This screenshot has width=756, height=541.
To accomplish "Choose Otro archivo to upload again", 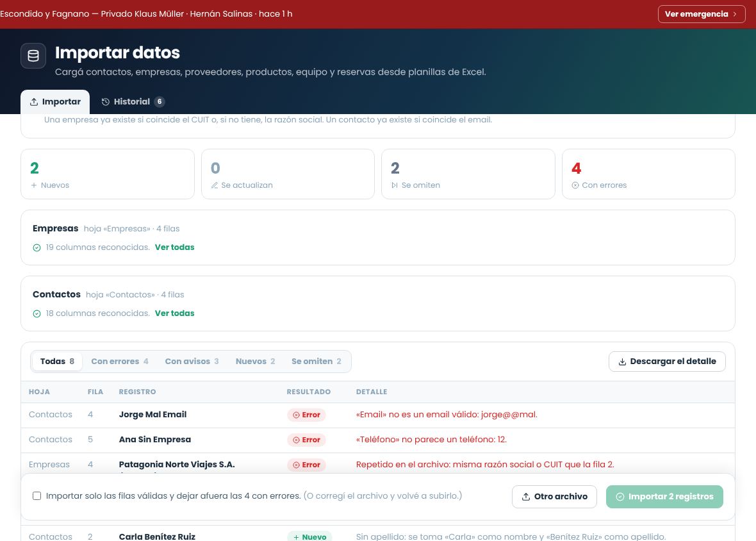I will (554, 497).
